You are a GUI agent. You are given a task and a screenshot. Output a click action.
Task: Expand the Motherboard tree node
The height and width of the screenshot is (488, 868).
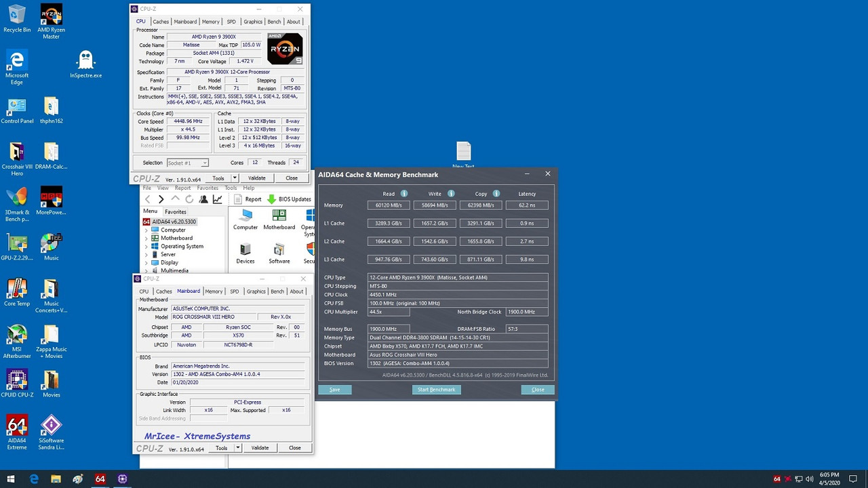pyautogui.click(x=146, y=239)
